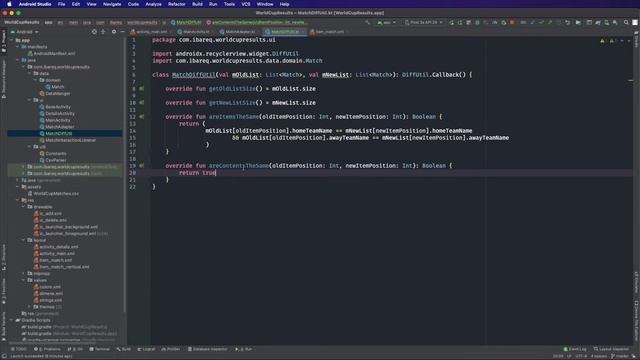Click the Select Opened File target icon
This screenshot has height=360, width=640.
coord(94,32)
